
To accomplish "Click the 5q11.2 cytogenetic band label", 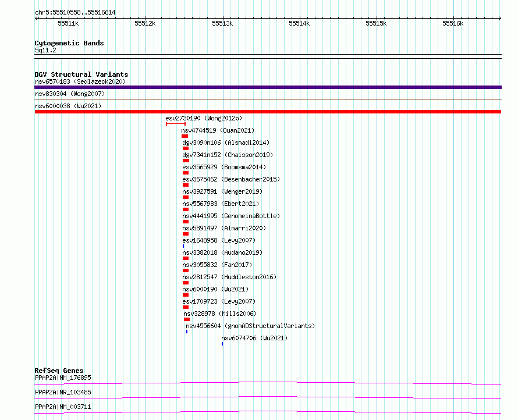I will (45, 50).
